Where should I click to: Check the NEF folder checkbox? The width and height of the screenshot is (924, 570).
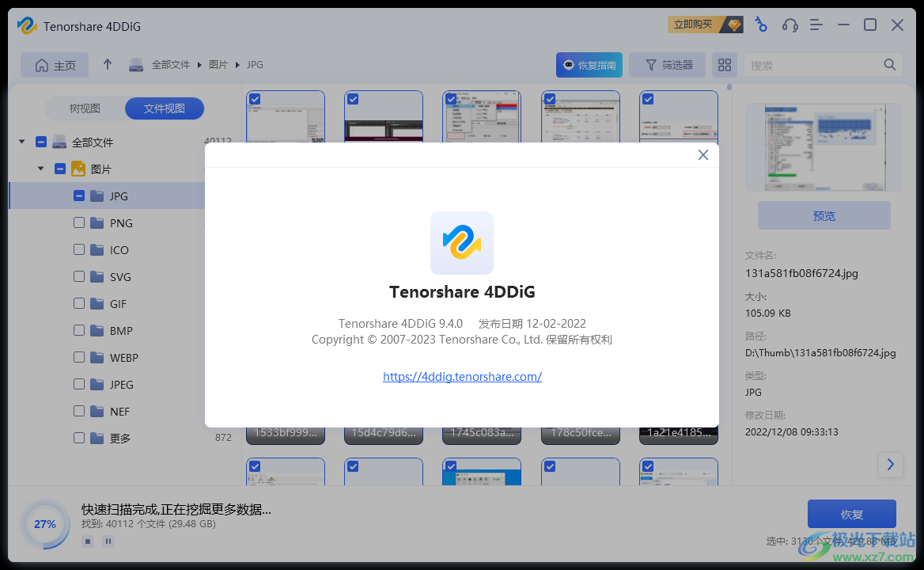coord(79,412)
